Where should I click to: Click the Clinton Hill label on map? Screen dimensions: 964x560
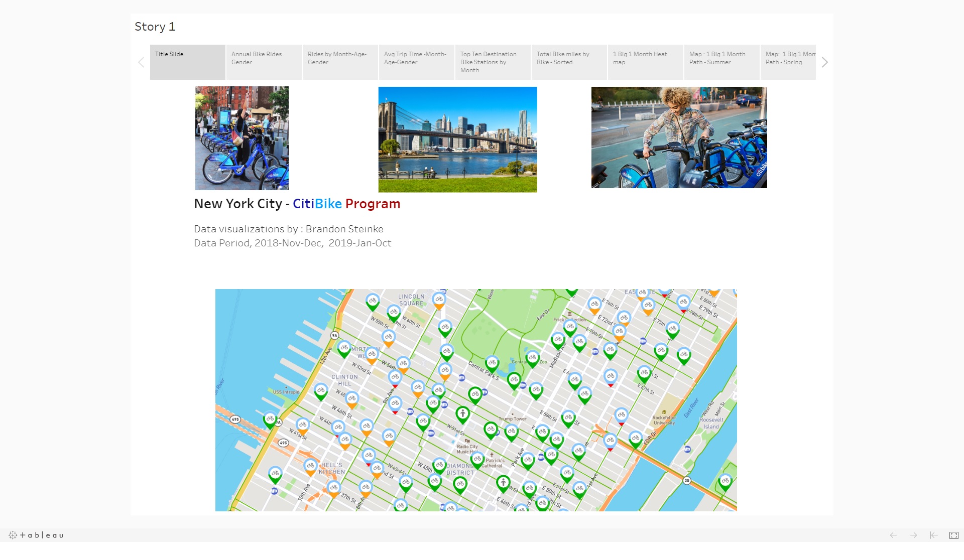(x=345, y=380)
